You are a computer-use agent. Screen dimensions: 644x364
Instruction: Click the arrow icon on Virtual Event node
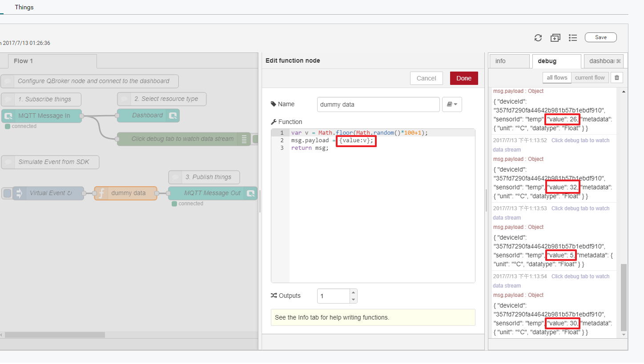point(19,193)
